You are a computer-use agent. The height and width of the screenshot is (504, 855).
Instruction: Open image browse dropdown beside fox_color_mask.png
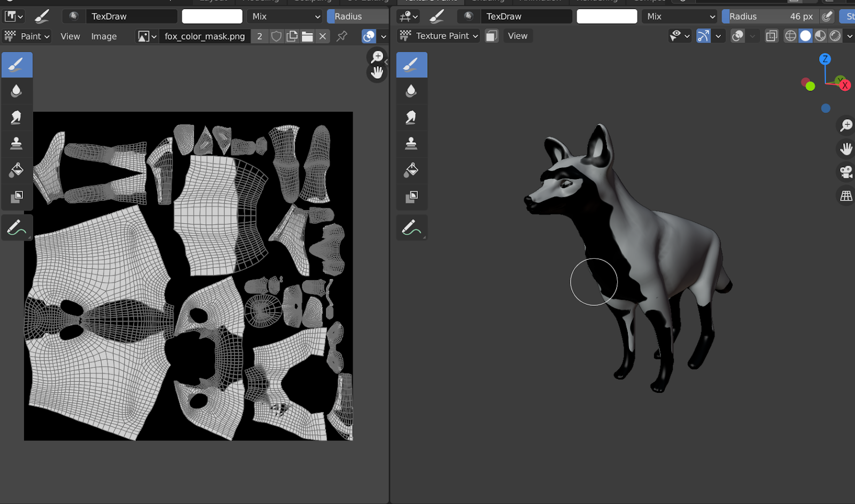coord(147,36)
